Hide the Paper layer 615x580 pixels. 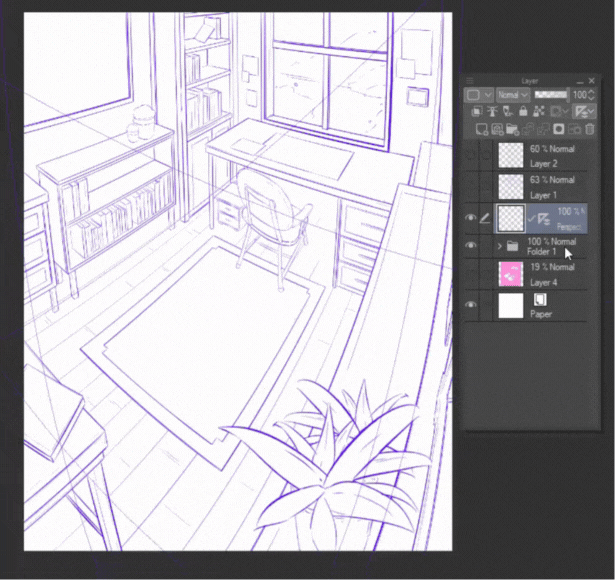(x=471, y=305)
